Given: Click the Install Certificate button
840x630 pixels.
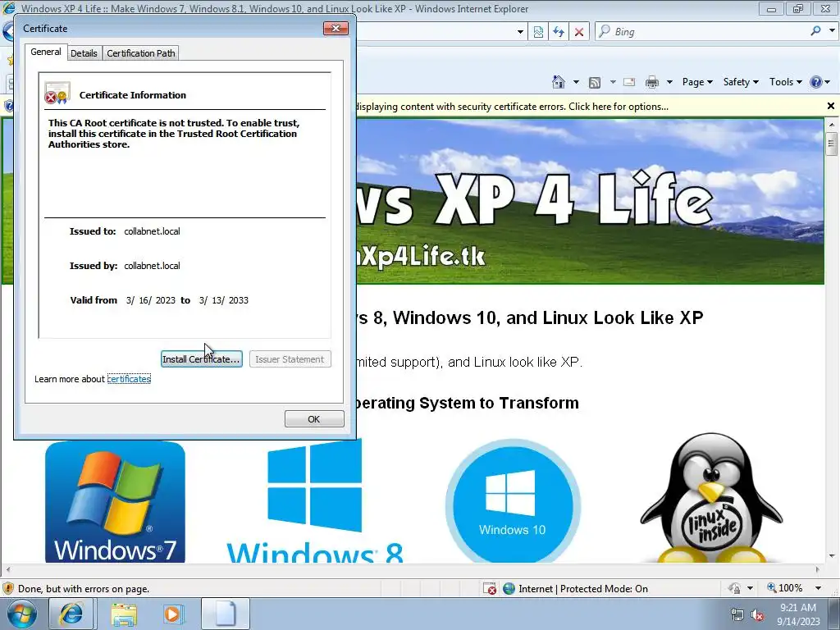Looking at the screenshot, I should tap(202, 359).
